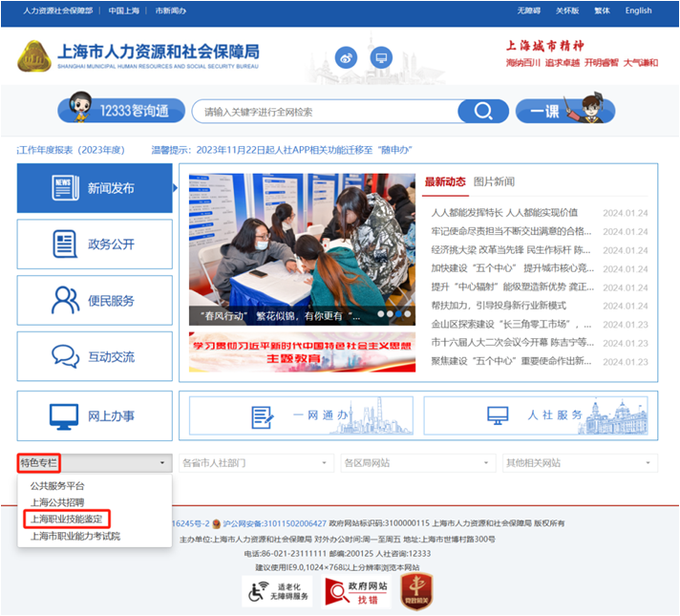
Task: Click the red 党政机关 emblem in the footer
Action: click(416, 591)
